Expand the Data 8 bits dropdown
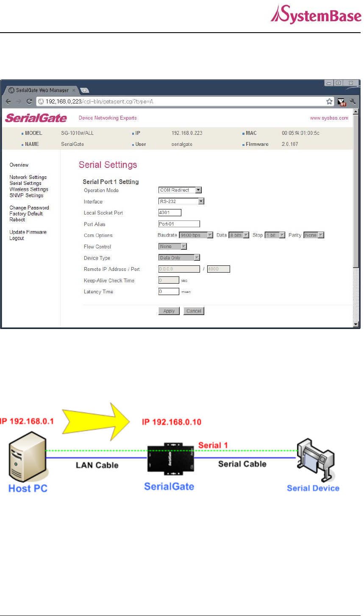Image resolution: width=364 pixels, height=616 pixels. pos(239,235)
